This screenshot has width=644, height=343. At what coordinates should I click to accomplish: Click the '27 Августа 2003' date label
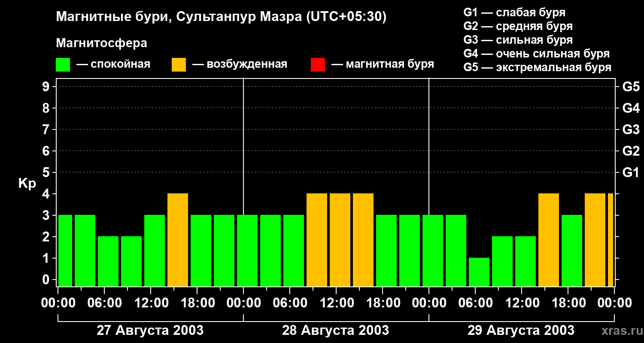[x=150, y=331]
